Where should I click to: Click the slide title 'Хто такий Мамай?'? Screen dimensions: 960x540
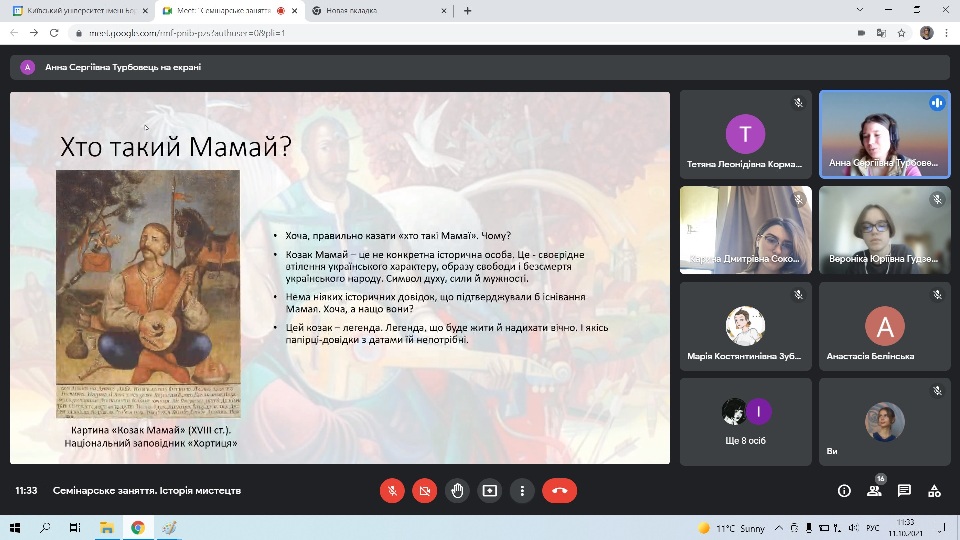click(176, 147)
